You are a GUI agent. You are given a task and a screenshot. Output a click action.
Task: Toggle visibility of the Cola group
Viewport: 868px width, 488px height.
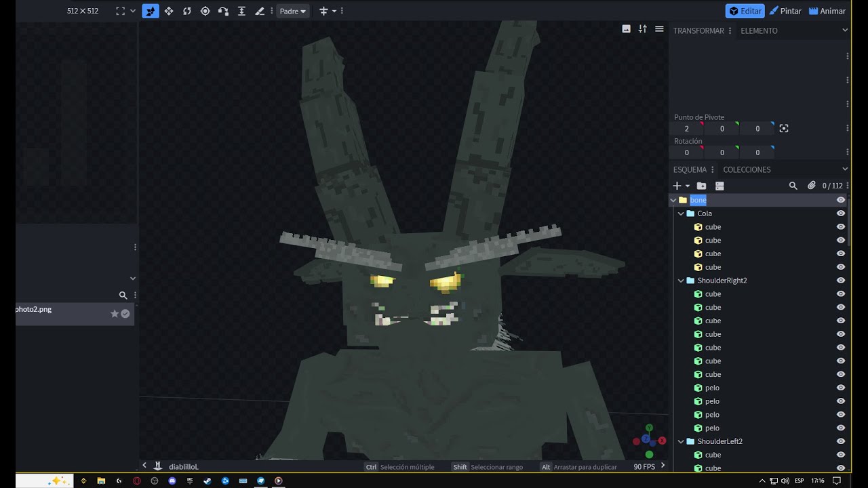[841, 213]
